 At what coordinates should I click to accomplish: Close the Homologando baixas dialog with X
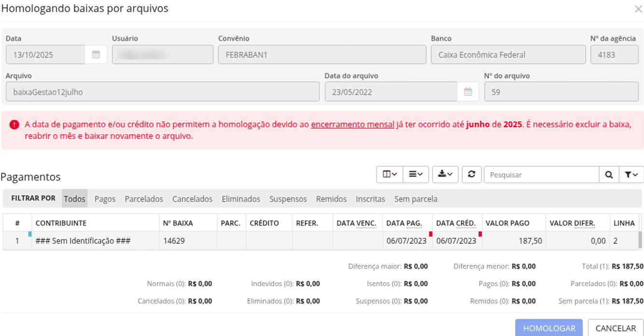coord(638,9)
